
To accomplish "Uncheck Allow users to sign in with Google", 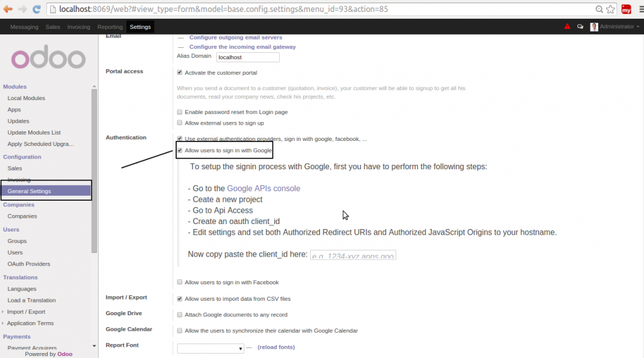I will (x=179, y=150).
